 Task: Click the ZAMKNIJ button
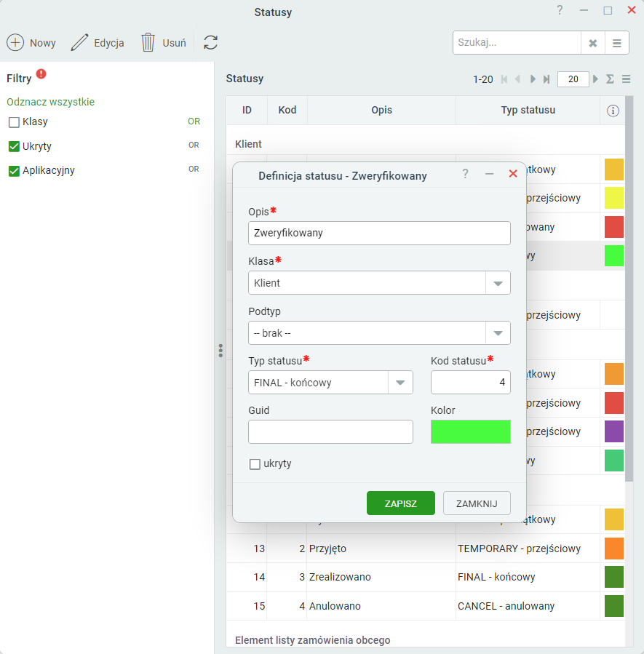[477, 503]
